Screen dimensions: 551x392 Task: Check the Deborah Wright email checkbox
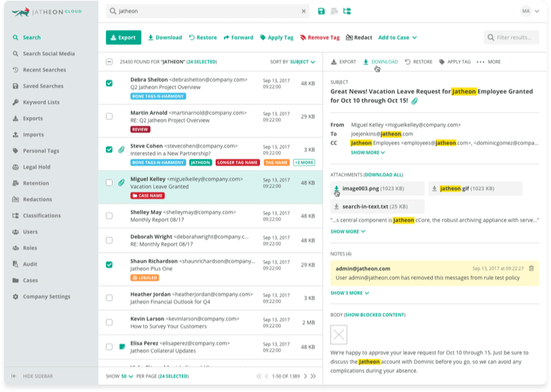click(x=109, y=240)
